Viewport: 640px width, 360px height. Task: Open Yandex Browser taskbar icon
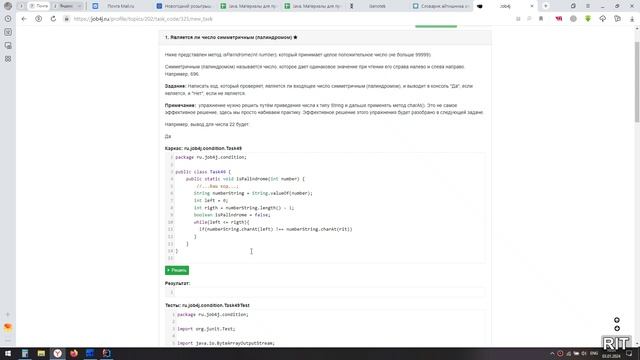(58, 353)
